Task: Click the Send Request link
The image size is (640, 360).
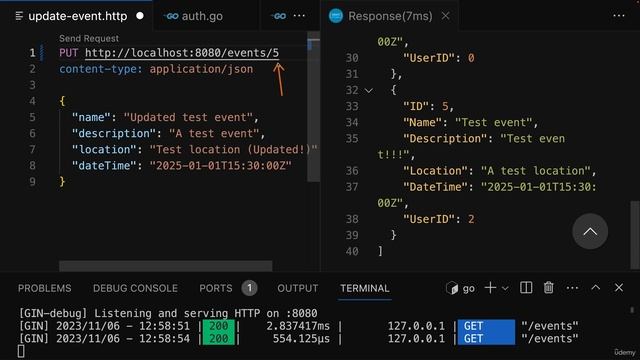Action: (x=89, y=38)
